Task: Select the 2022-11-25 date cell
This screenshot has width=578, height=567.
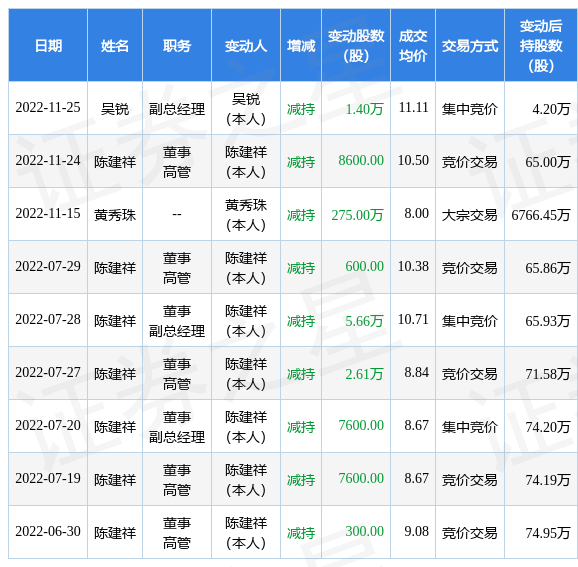Action: tap(48, 108)
